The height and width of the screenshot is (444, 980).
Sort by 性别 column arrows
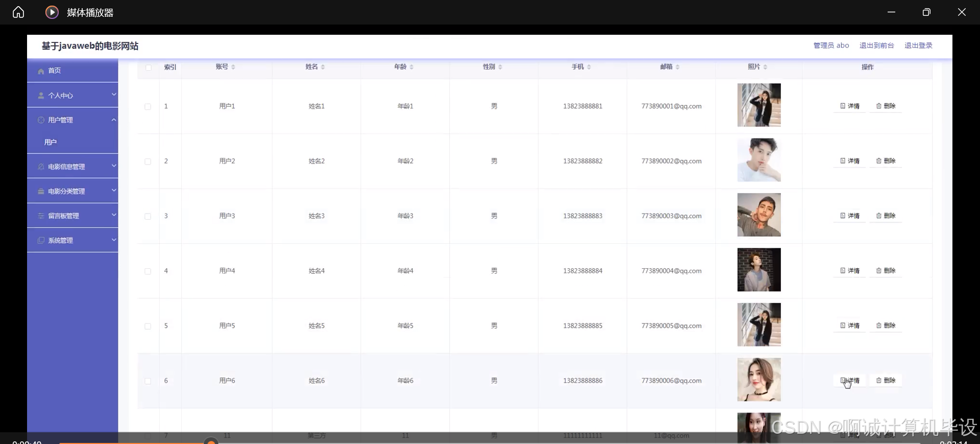(500, 67)
